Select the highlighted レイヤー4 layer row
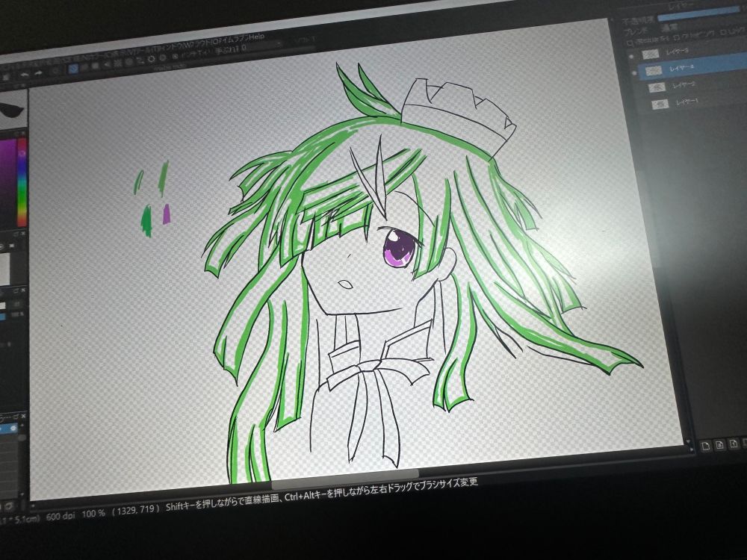This screenshot has width=747, height=560. pos(692,68)
